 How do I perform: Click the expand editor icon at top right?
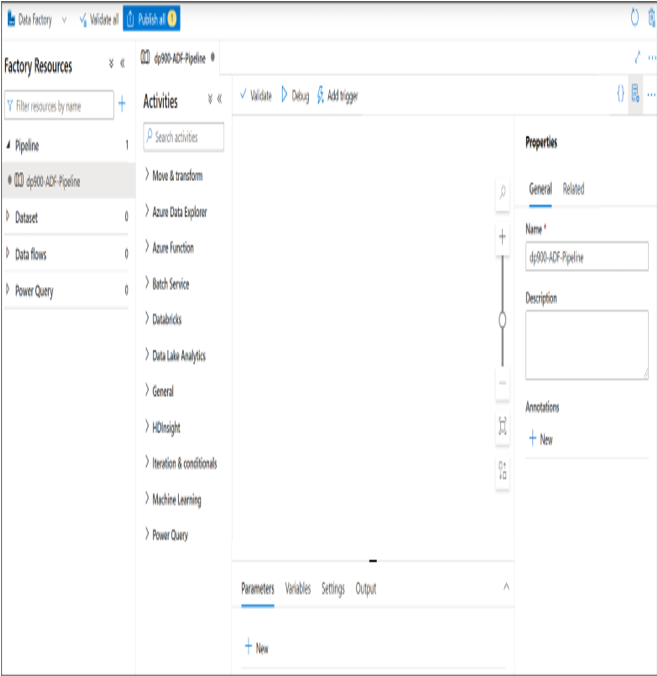coord(638,57)
